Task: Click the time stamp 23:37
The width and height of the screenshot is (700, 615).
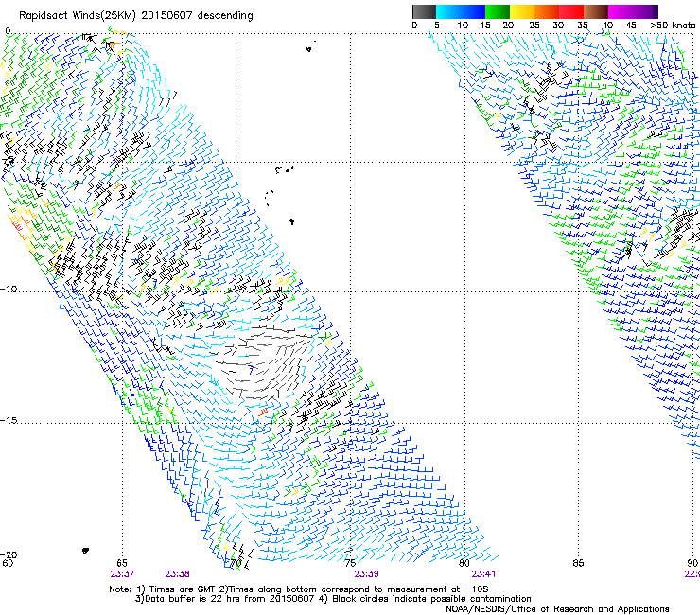Action: (x=122, y=574)
